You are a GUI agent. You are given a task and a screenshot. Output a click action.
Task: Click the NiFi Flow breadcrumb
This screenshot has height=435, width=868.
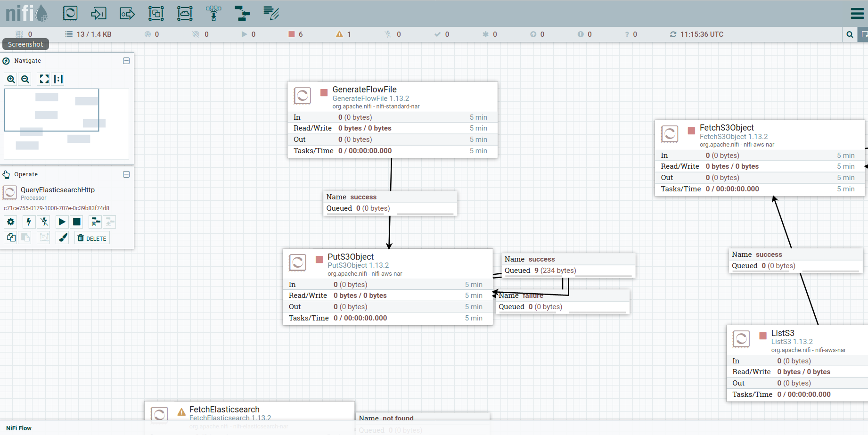19,428
